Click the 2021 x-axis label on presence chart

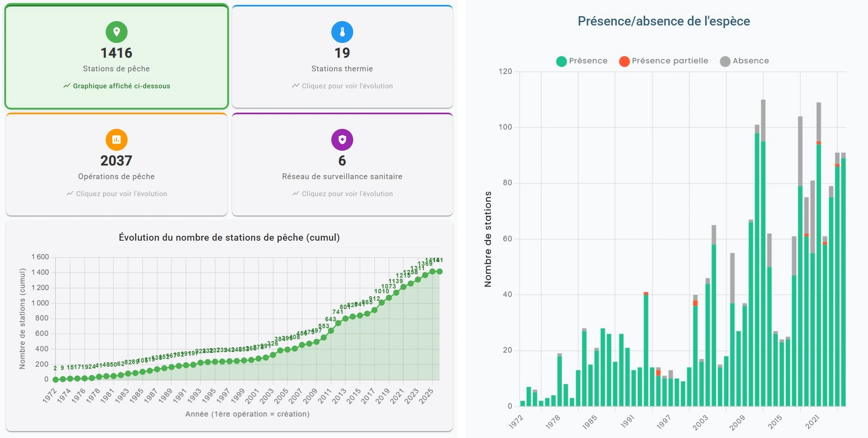click(x=812, y=422)
